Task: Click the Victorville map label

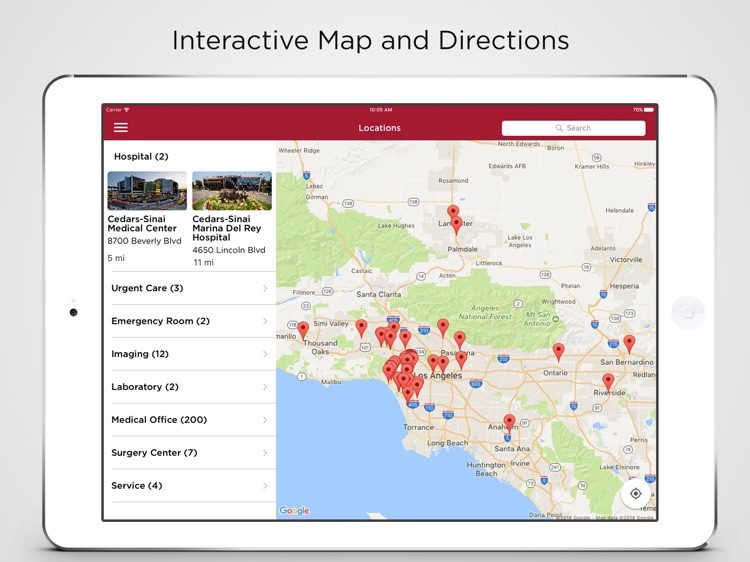Action: point(626,260)
